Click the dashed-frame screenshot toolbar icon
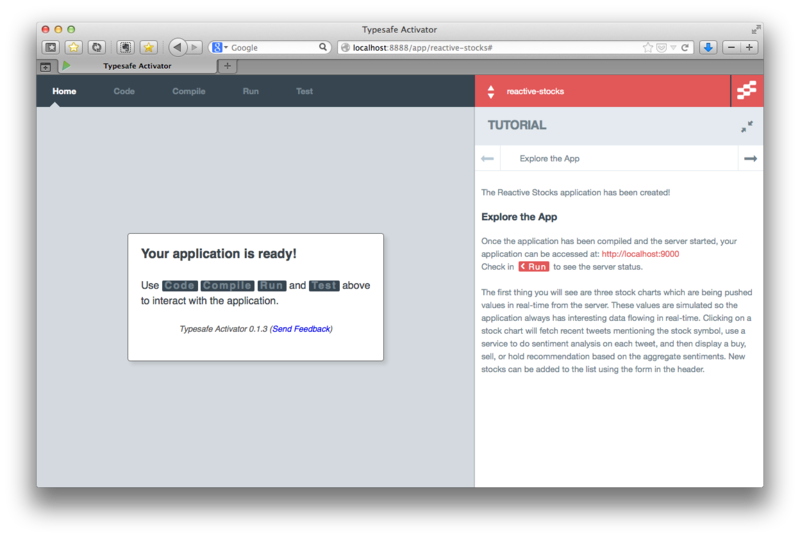 (x=125, y=47)
